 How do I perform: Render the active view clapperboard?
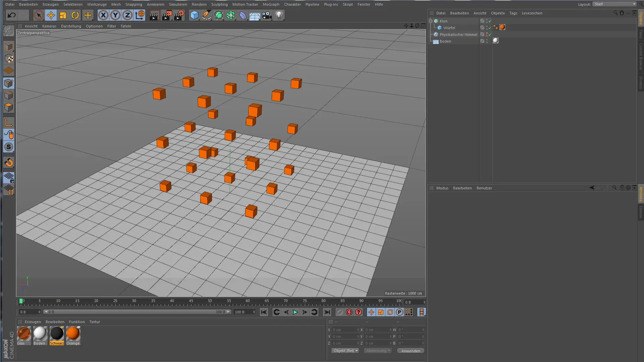click(x=154, y=15)
